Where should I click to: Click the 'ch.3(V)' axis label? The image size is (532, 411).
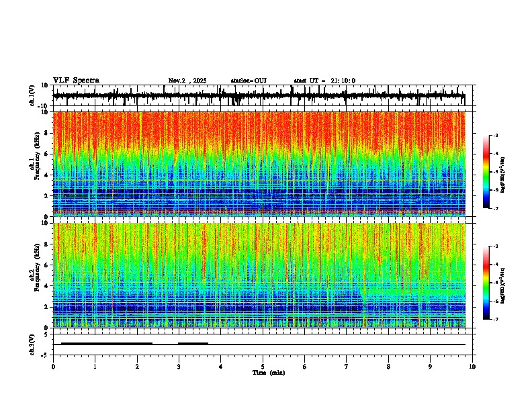pos(32,345)
